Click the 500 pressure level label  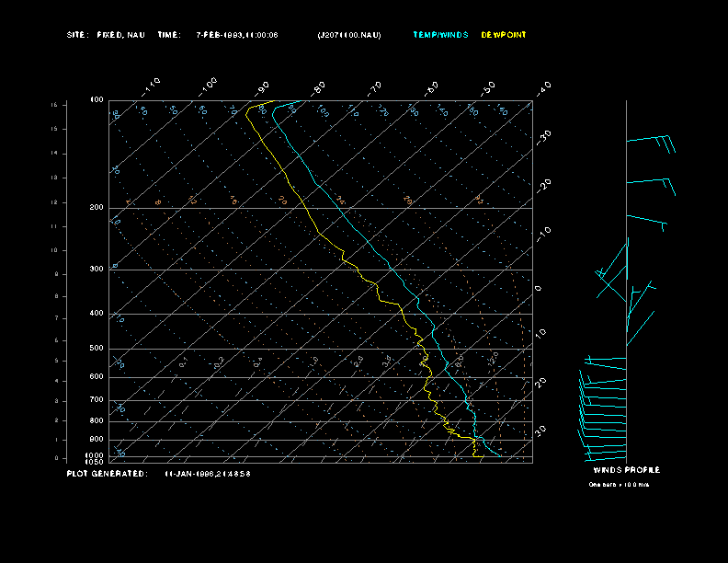97,349
